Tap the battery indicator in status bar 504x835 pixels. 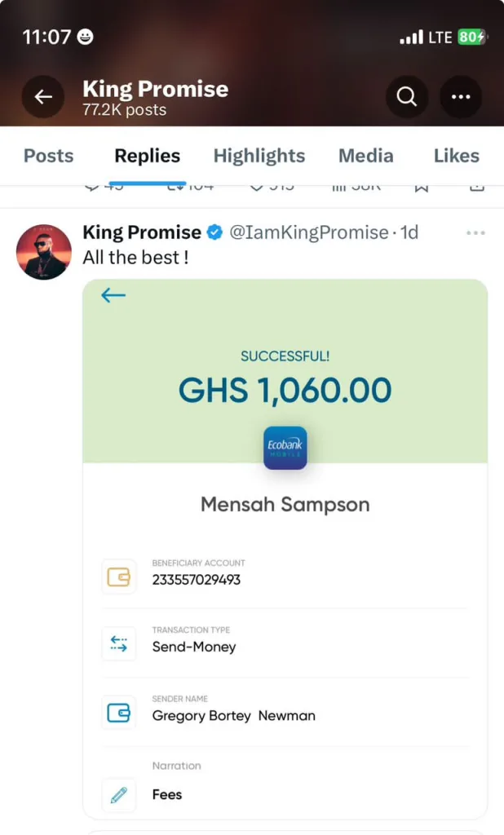pos(471,37)
